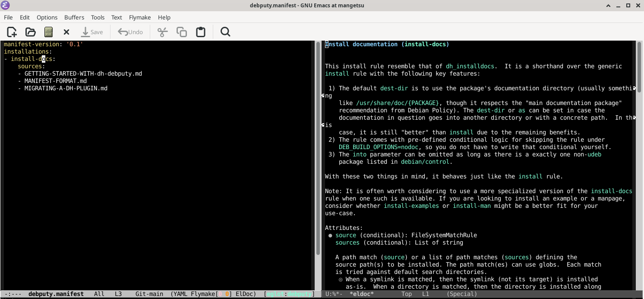Copy the selection using the toolbar icon

pos(182,32)
